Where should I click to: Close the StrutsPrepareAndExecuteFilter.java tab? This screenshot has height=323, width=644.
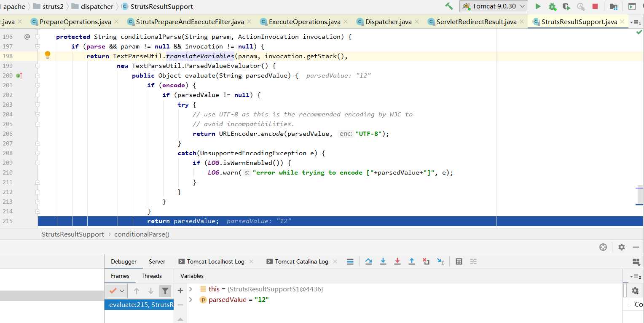[x=249, y=22]
